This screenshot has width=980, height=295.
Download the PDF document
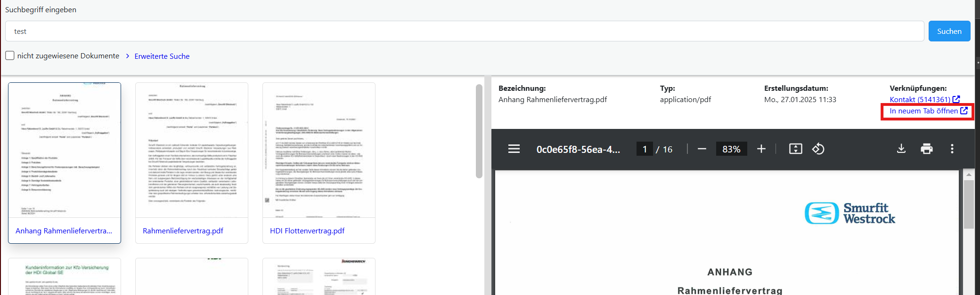901,149
